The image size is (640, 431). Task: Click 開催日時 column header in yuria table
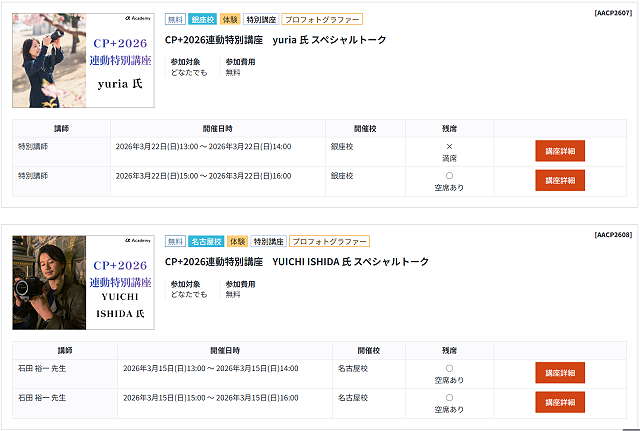click(217, 128)
